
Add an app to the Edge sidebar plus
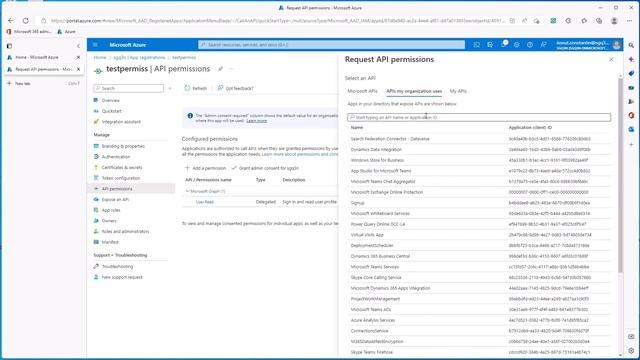click(631, 144)
